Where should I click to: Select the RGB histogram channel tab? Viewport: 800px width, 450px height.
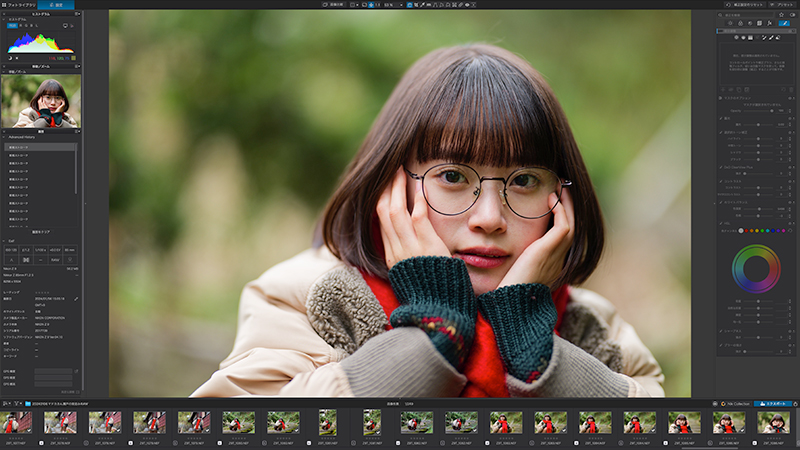(12, 26)
